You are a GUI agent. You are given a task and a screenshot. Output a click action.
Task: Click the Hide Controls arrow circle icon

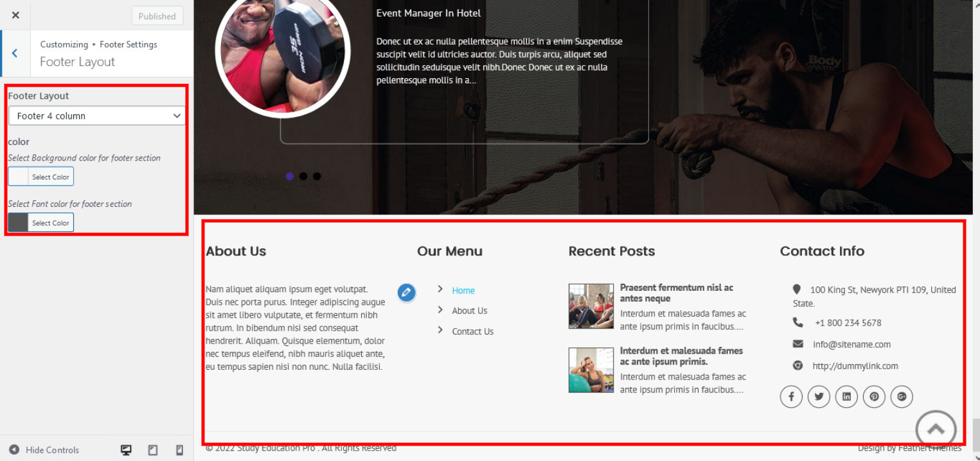tap(14, 450)
